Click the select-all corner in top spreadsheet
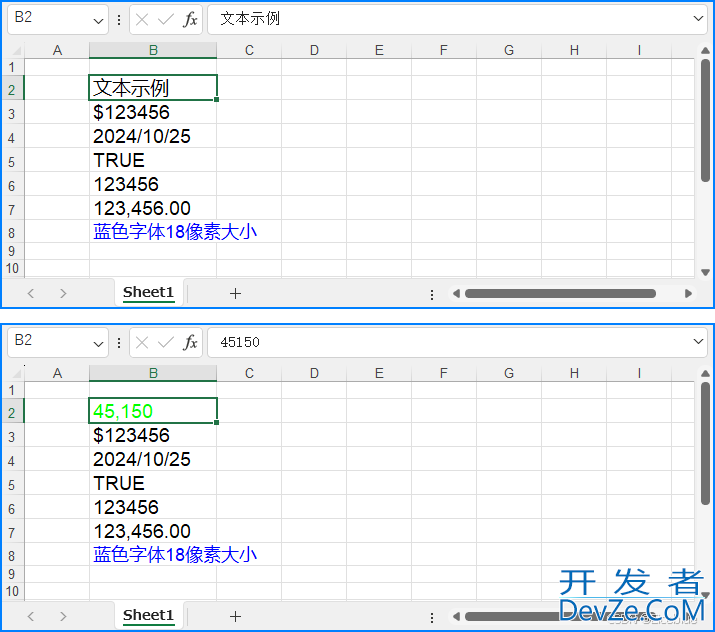This screenshot has height=632, width=715. click(15, 50)
